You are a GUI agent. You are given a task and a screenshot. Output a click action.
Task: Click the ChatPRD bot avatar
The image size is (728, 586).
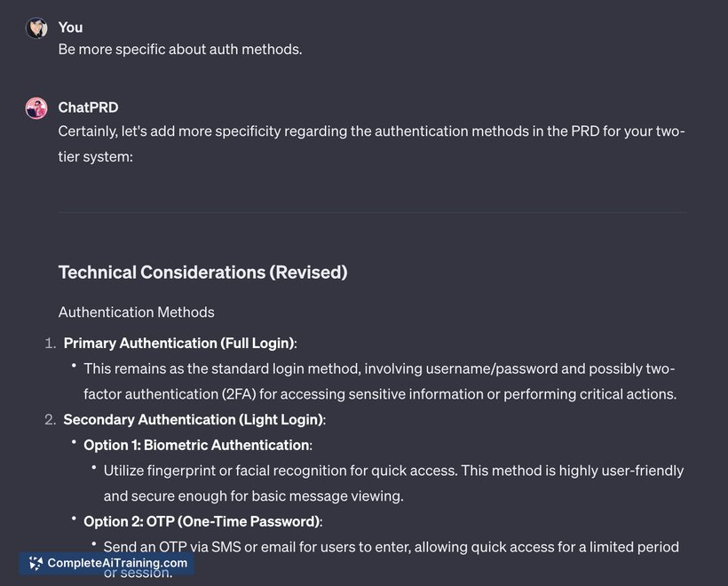pos(36,108)
